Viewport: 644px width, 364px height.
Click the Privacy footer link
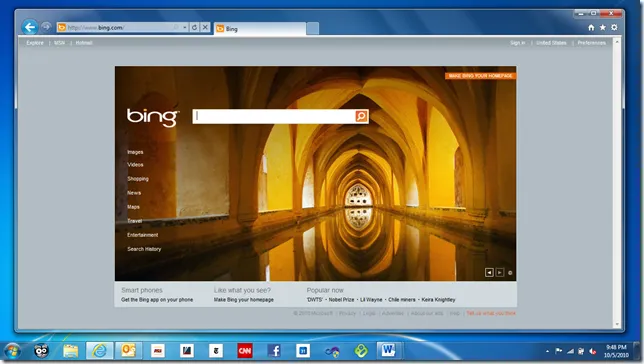pyautogui.click(x=347, y=313)
